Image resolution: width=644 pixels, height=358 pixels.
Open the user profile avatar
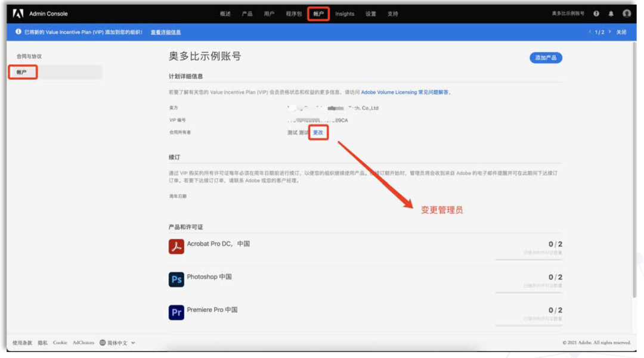click(628, 13)
